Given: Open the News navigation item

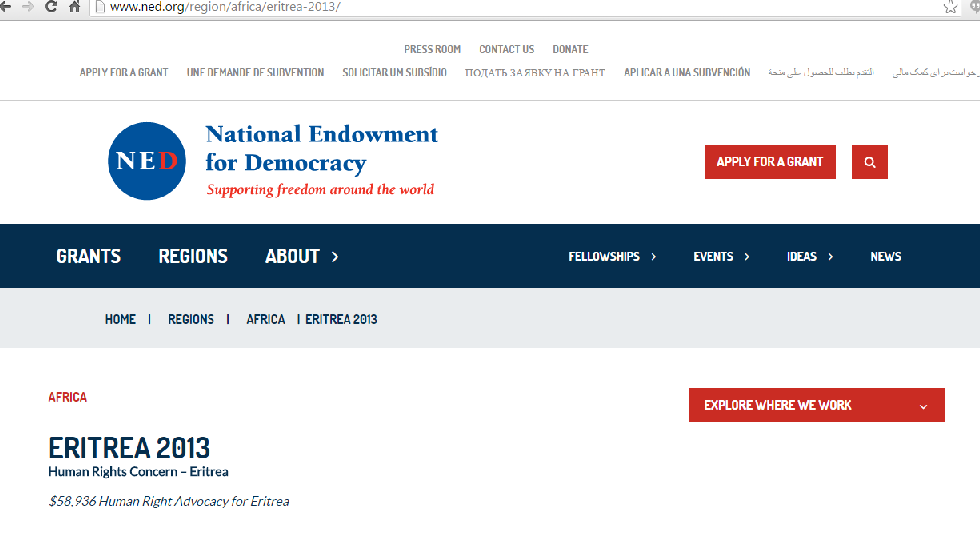Looking at the screenshot, I should 885,257.
